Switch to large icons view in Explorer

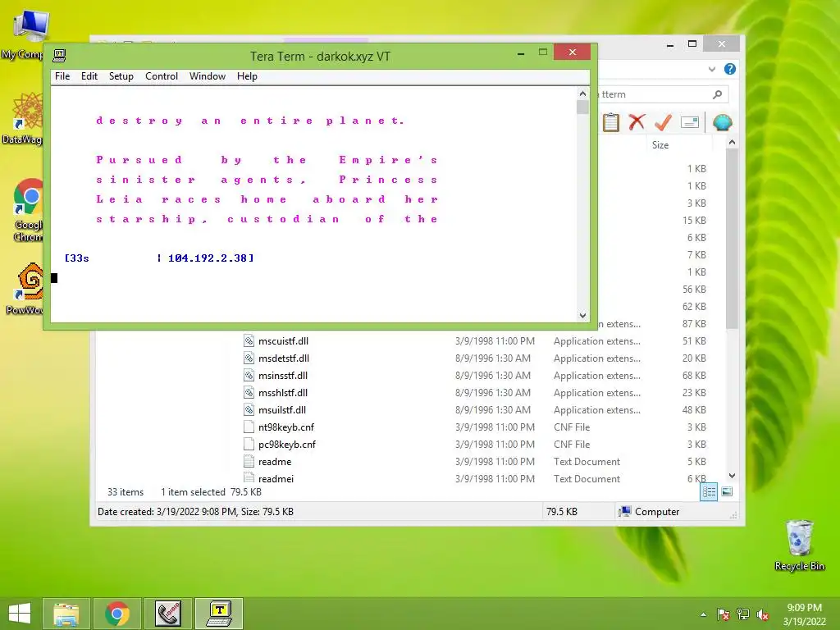point(727,492)
